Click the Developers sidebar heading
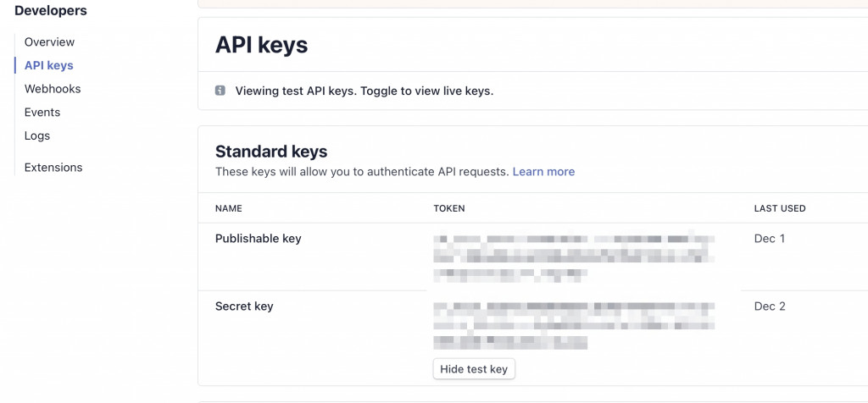This screenshot has width=868, height=403. [x=51, y=11]
